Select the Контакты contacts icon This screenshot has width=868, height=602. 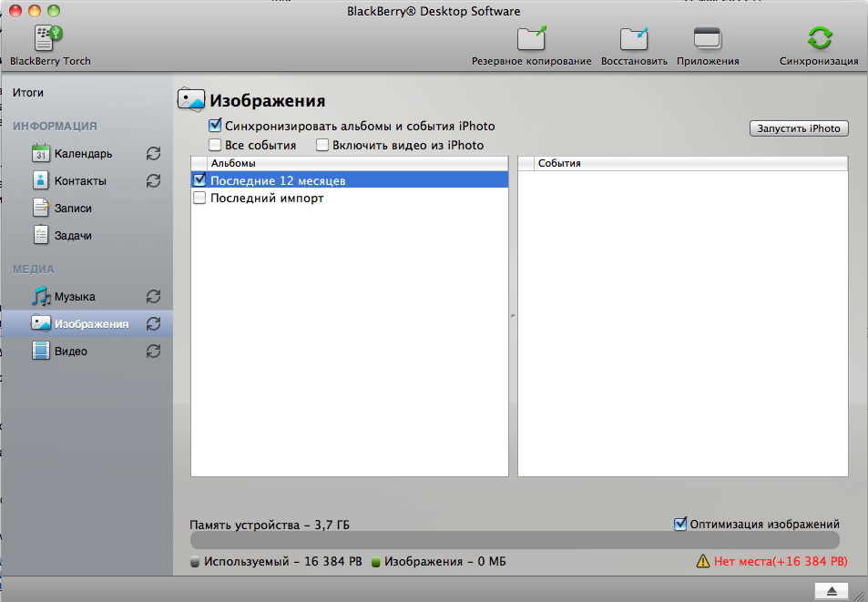[41, 180]
